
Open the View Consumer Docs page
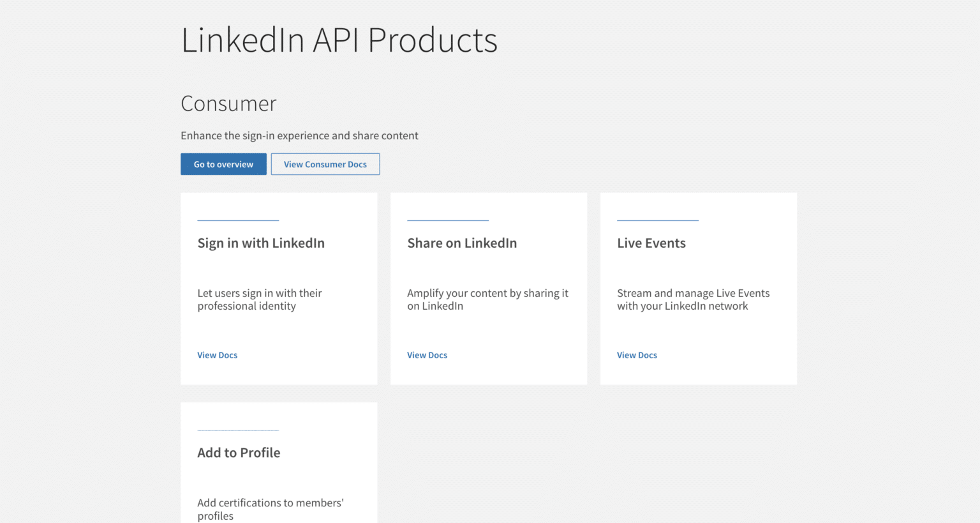(325, 164)
